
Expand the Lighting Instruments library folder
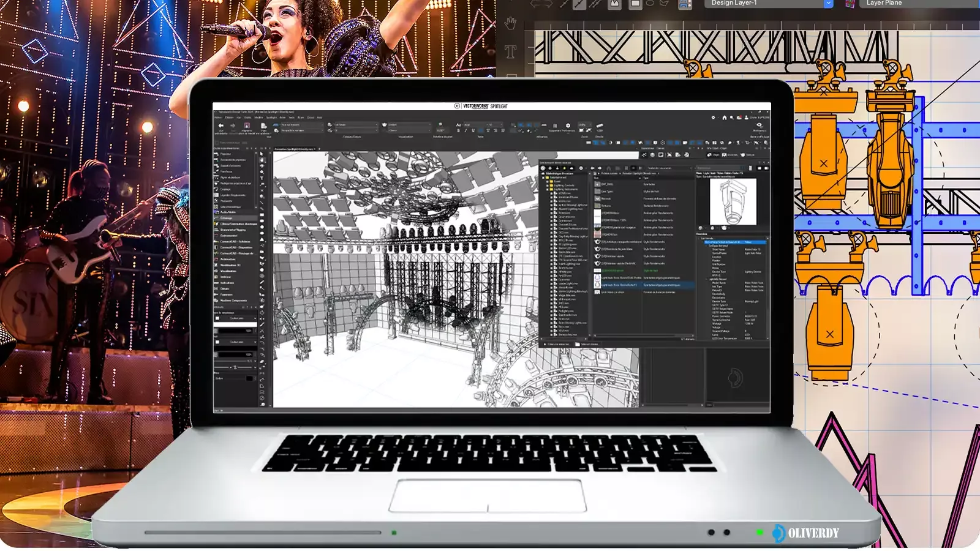point(548,189)
